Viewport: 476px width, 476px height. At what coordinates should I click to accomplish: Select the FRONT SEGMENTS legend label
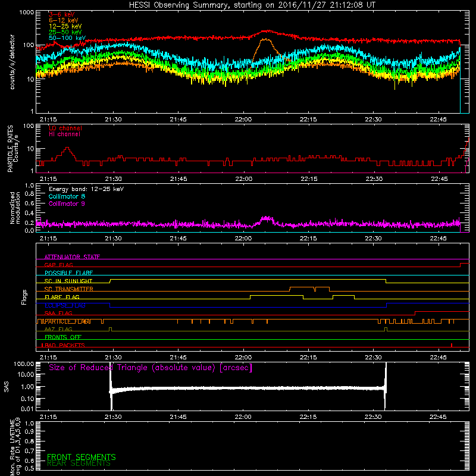[82, 457]
